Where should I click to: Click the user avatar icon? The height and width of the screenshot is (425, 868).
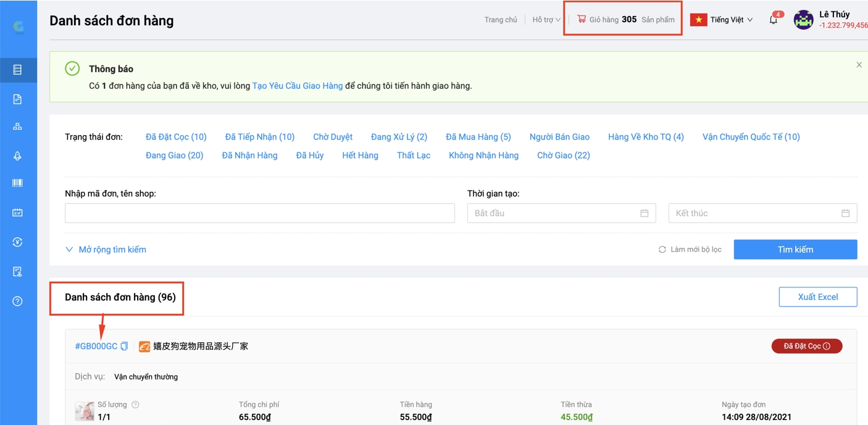click(803, 20)
